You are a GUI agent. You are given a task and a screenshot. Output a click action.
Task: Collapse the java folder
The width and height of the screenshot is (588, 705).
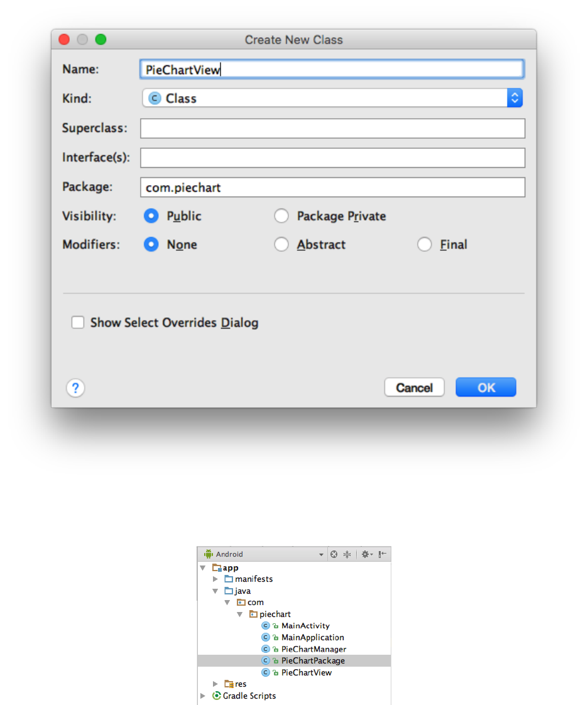(215, 591)
